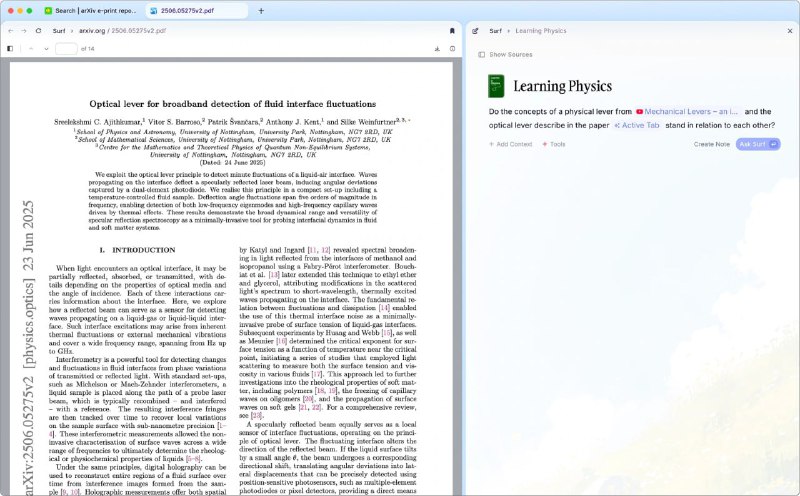
Task: Go to next PDF page arrow
Action: click(x=46, y=48)
